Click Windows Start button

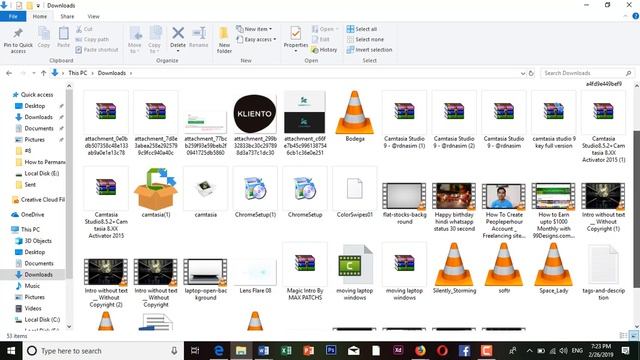[11, 351]
